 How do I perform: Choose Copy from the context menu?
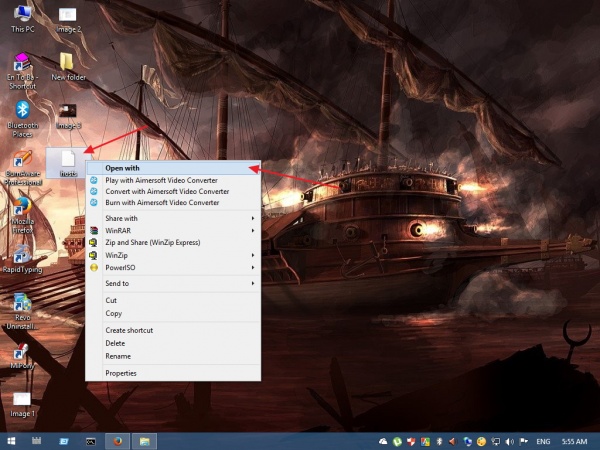[x=173, y=313]
